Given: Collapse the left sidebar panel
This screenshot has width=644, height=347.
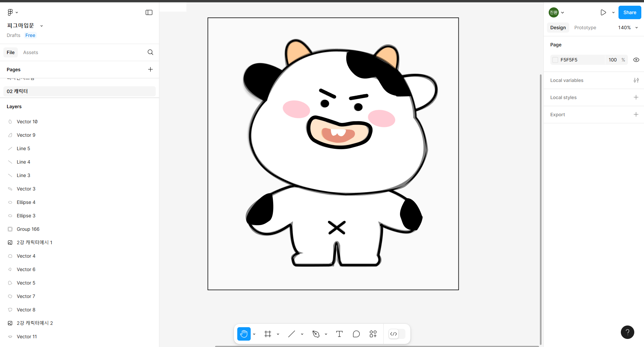Looking at the screenshot, I should coord(149,12).
